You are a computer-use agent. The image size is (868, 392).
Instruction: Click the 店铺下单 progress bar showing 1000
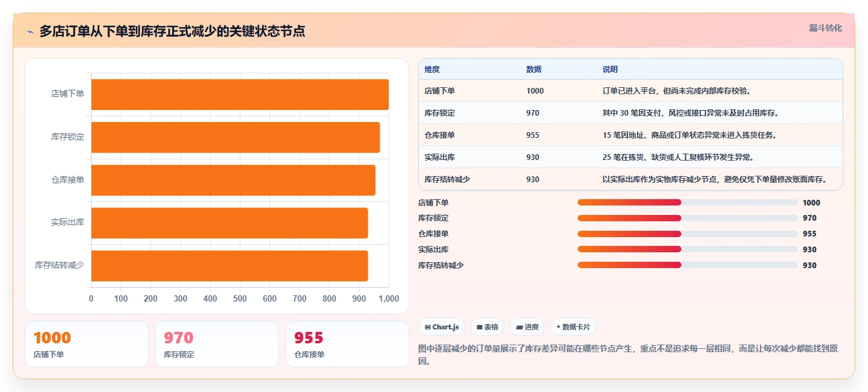tap(687, 202)
